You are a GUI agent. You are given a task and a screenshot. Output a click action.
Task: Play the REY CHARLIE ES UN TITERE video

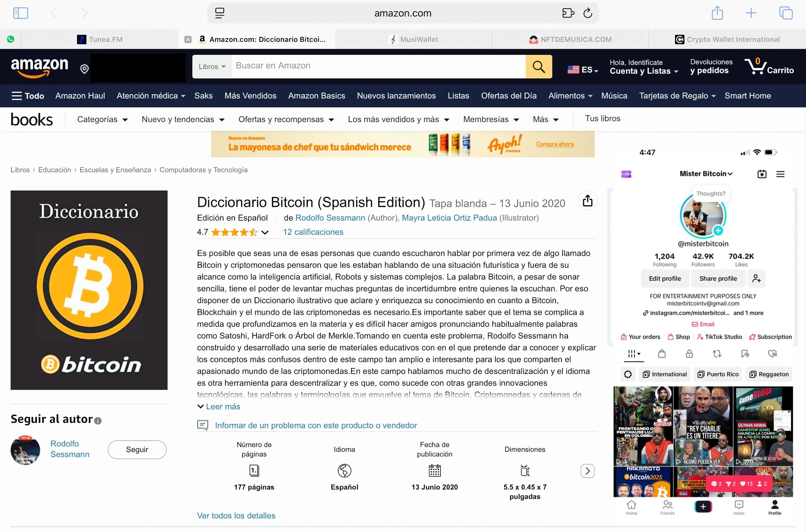(703, 426)
